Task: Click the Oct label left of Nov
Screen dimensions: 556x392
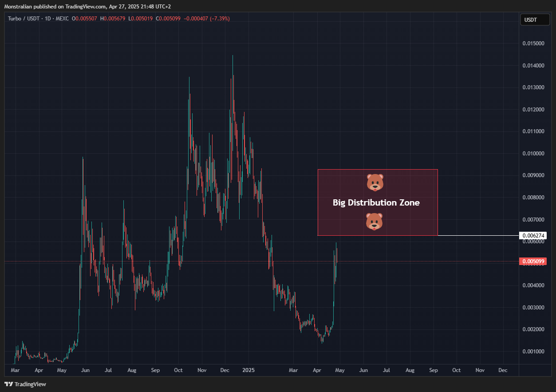Action: tap(178, 370)
